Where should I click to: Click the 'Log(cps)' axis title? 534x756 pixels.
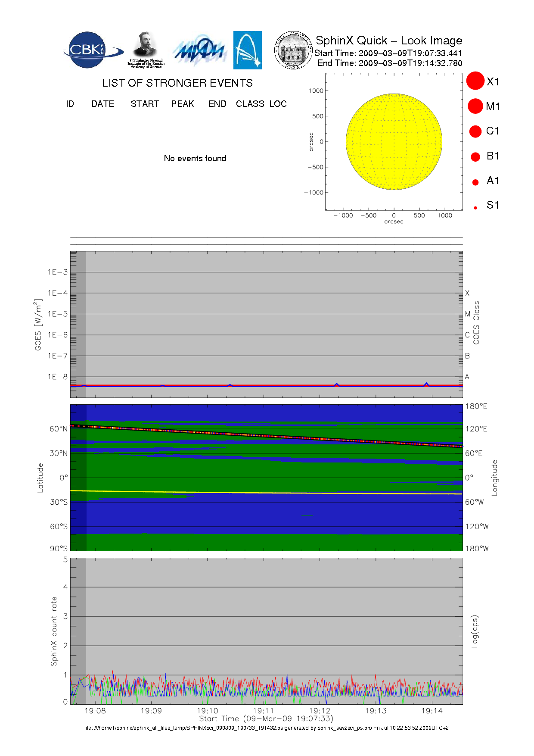point(475,631)
